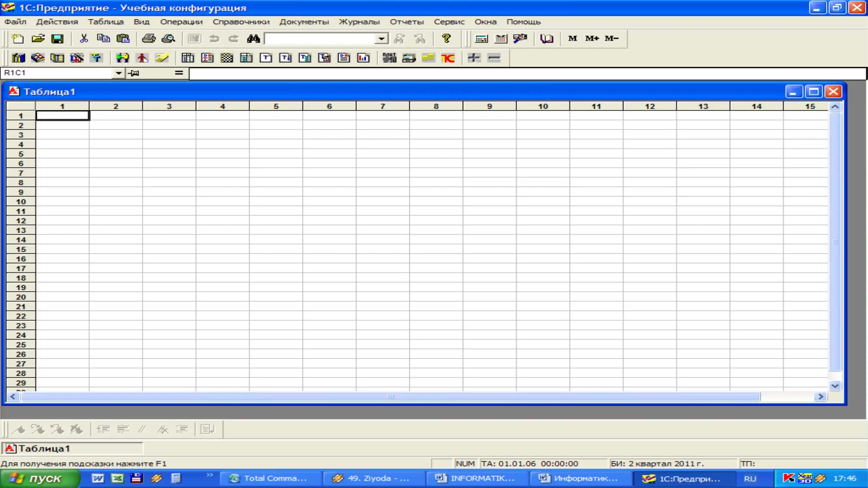The height and width of the screenshot is (488, 868).
Task: Click the checkerboard report icon
Action: (x=227, y=58)
